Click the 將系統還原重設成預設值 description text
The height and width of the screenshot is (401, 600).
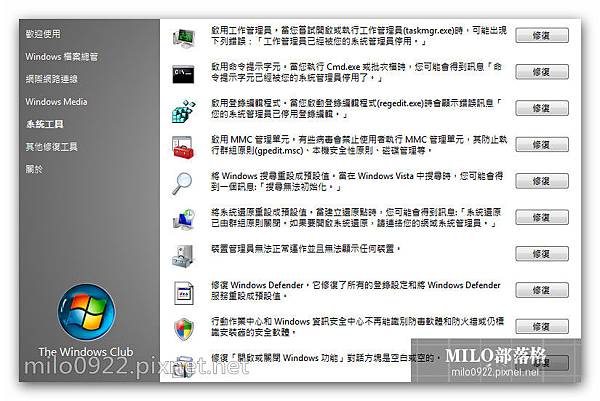pos(356,217)
